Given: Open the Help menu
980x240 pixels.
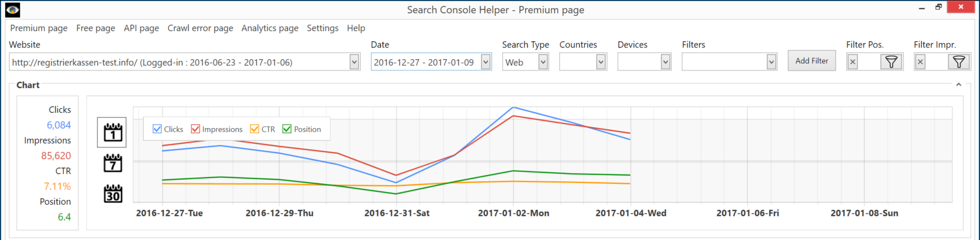Looking at the screenshot, I should tap(356, 28).
